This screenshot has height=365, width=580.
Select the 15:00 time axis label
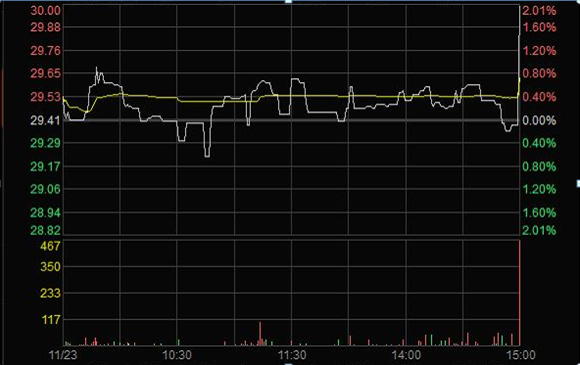tap(521, 355)
